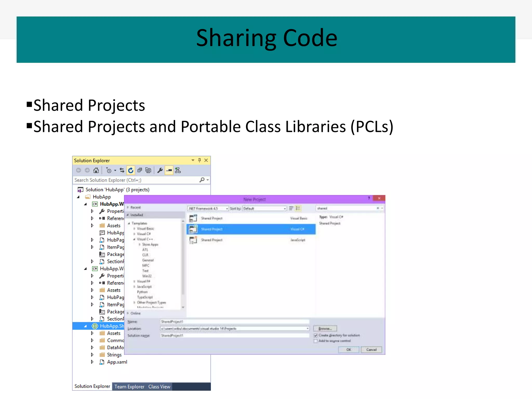Expand the DataMo folder
This screenshot has width=532, height=399.
pos(92,348)
